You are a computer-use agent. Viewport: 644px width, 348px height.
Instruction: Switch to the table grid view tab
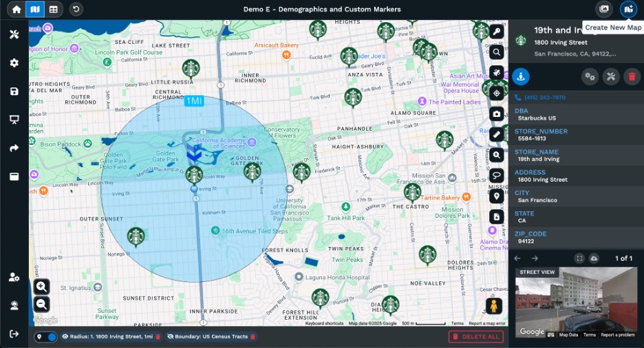[53, 9]
